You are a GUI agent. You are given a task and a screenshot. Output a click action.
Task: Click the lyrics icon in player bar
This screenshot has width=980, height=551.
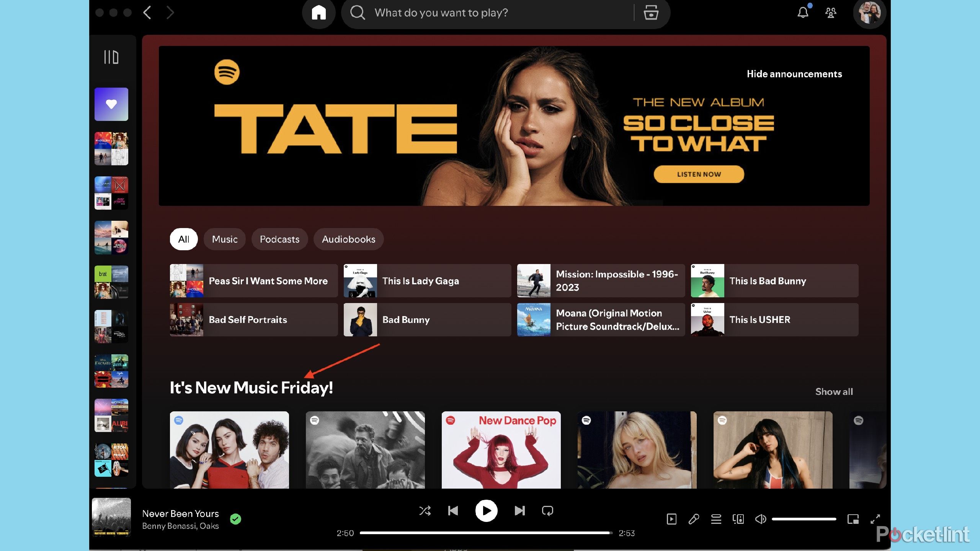coord(693,519)
